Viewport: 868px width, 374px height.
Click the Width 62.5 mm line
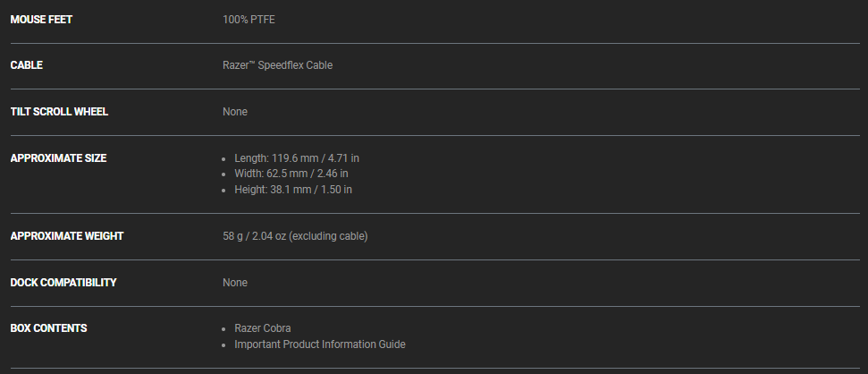point(291,174)
